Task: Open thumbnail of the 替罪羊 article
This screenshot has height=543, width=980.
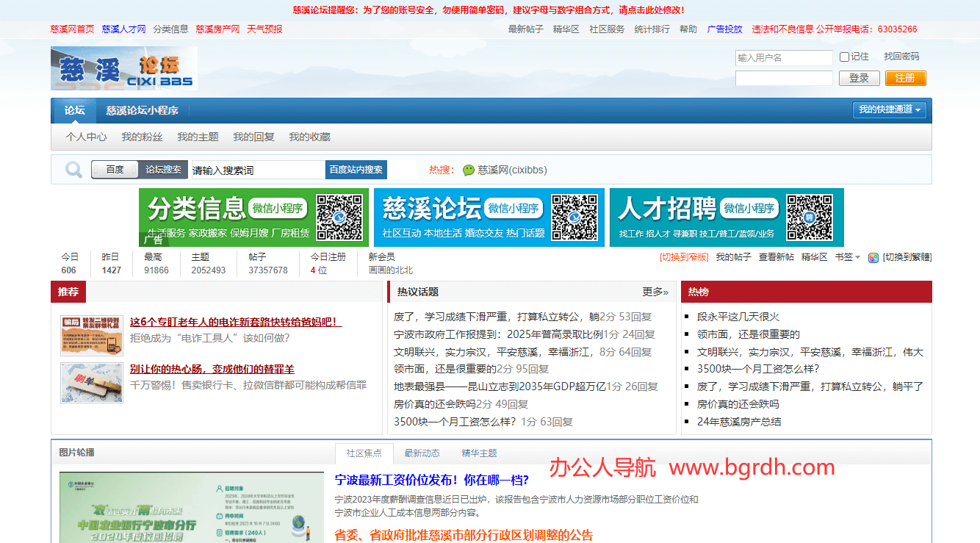Action: (92, 382)
